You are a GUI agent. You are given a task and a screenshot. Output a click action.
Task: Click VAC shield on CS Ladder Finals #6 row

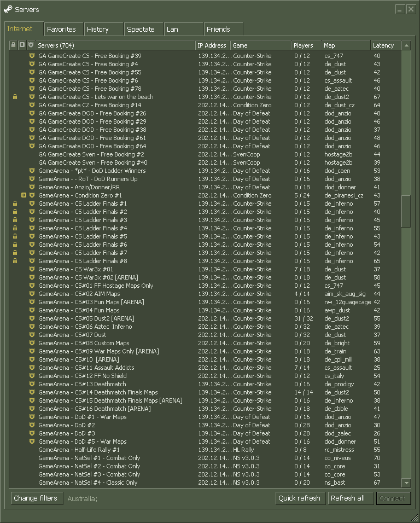pyautogui.click(x=32, y=245)
